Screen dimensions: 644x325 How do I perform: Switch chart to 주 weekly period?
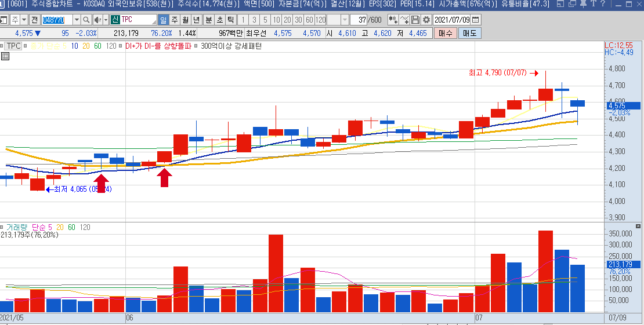tap(175, 20)
